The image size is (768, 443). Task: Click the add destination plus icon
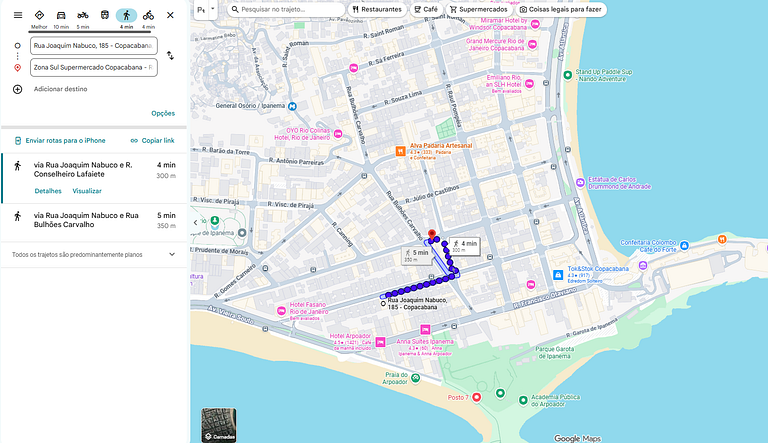[18, 89]
